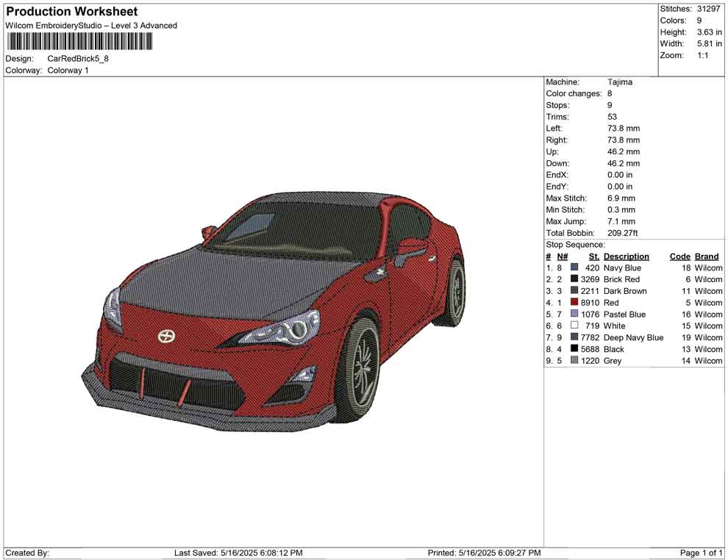The height and width of the screenshot is (560, 728).
Task: Click the Production Worksheet title
Action: coord(72,12)
